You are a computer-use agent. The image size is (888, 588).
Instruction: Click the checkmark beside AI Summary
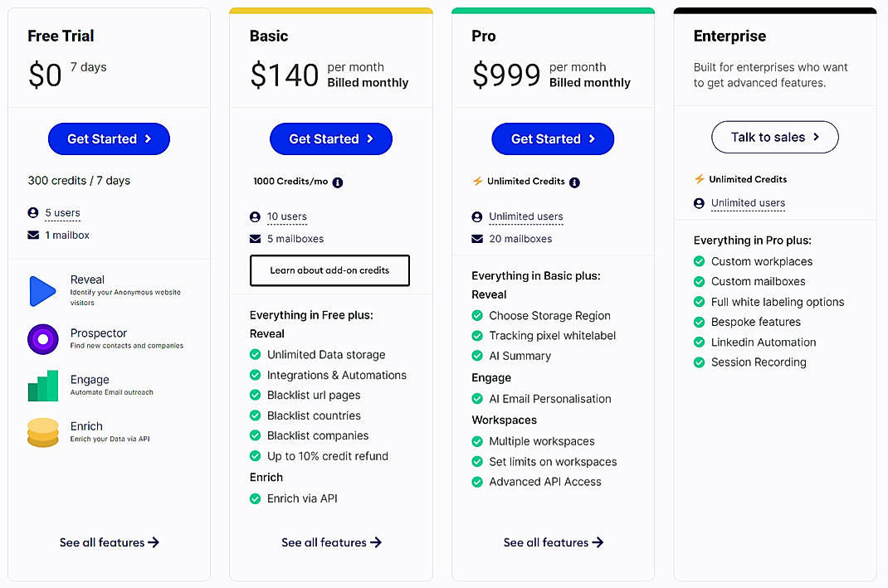477,356
